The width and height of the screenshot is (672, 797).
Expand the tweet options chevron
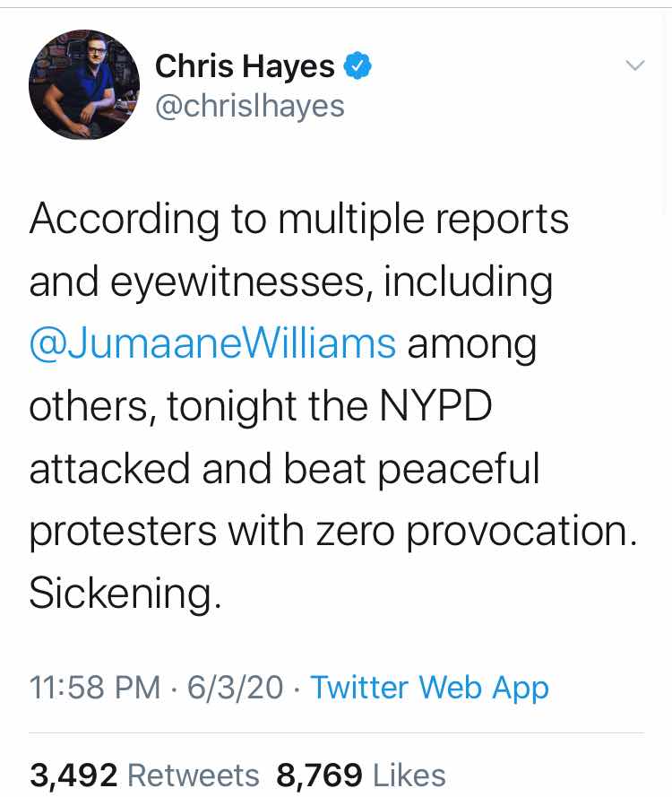coord(635,65)
